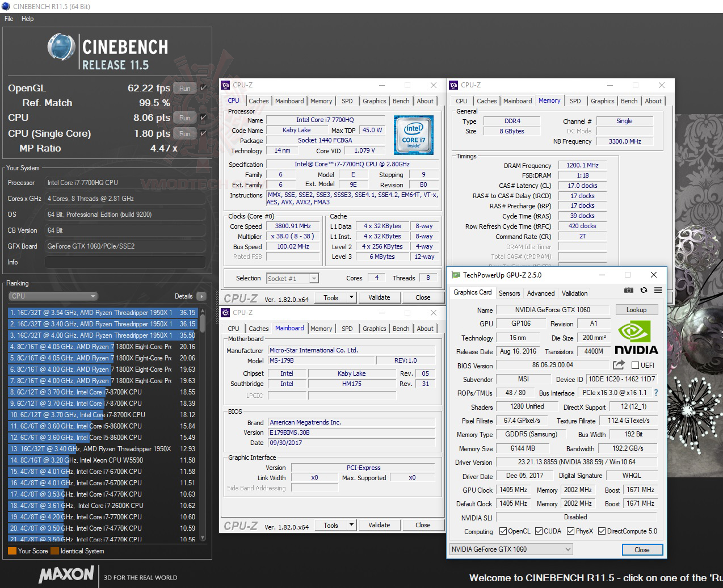Image resolution: width=723 pixels, height=588 pixels.
Task: Click the Cinebench logo sphere icon
Action: (61, 47)
